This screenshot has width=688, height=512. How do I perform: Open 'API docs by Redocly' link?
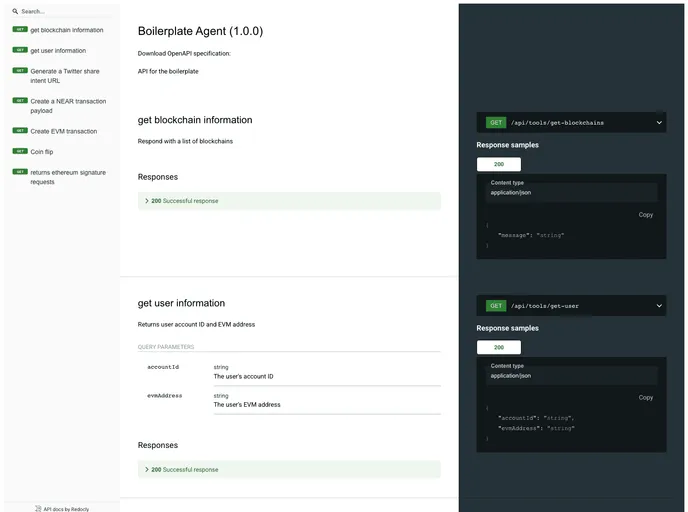66,509
